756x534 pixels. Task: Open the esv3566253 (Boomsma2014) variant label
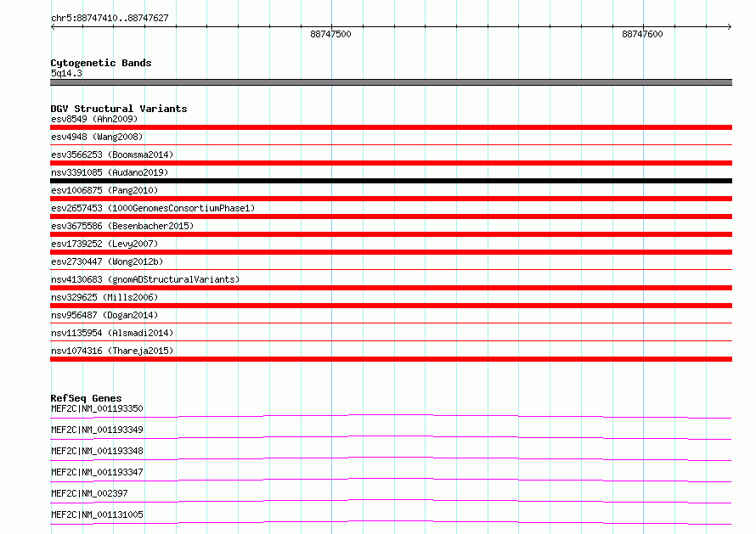pyautogui.click(x=112, y=155)
